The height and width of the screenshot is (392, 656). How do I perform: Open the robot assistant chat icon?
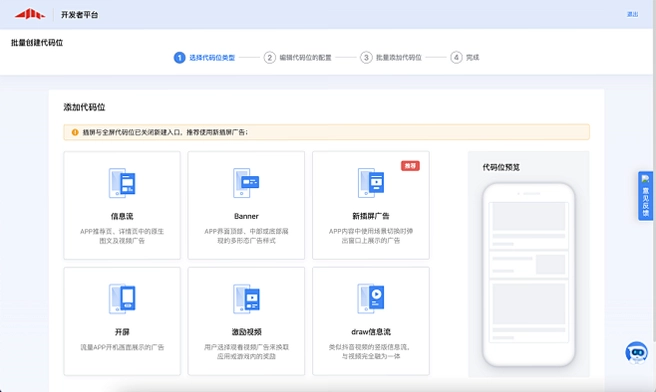[x=636, y=352]
